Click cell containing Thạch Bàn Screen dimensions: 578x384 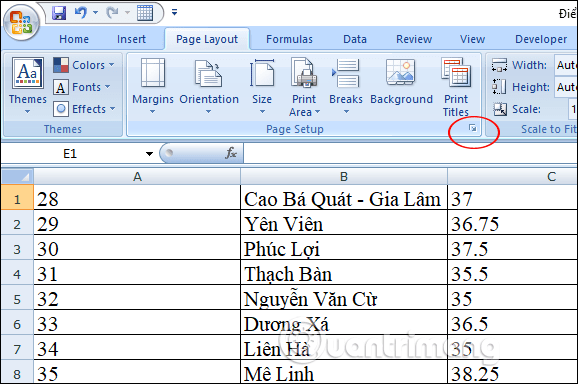344,273
